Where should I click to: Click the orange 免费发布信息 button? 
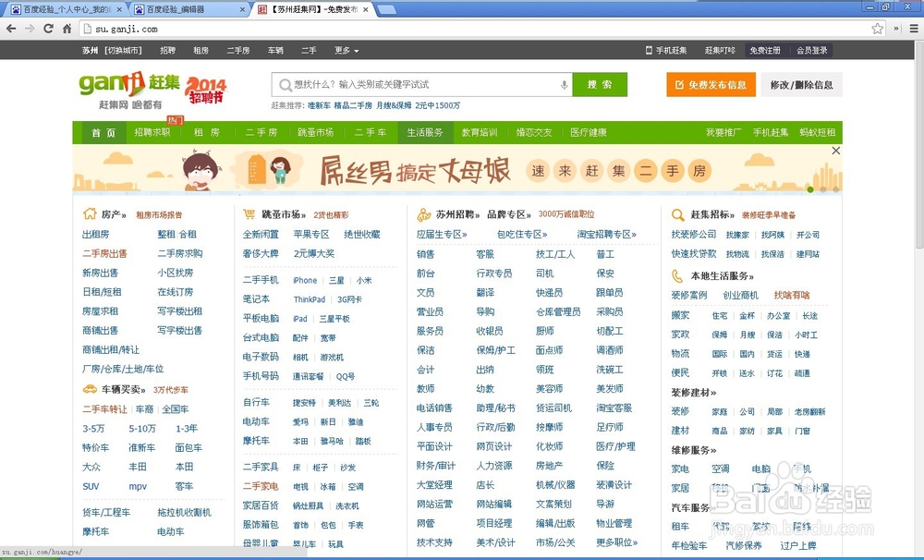tap(711, 85)
